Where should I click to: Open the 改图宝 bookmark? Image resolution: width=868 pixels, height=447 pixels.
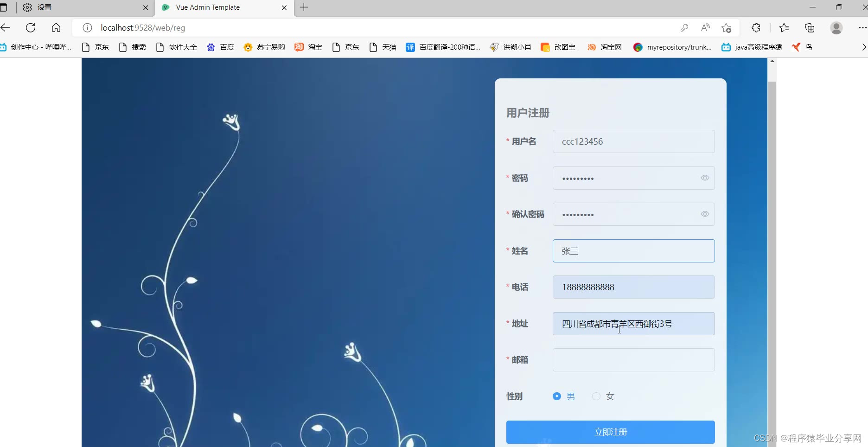click(558, 47)
